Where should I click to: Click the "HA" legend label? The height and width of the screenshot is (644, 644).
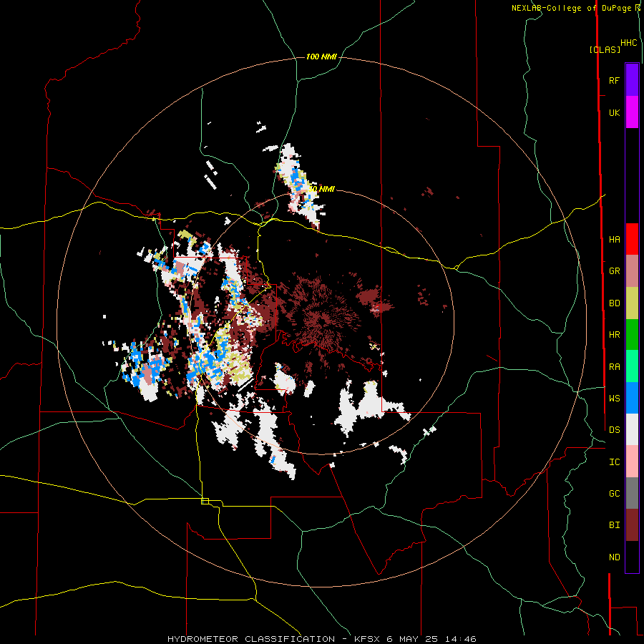[x=614, y=240]
